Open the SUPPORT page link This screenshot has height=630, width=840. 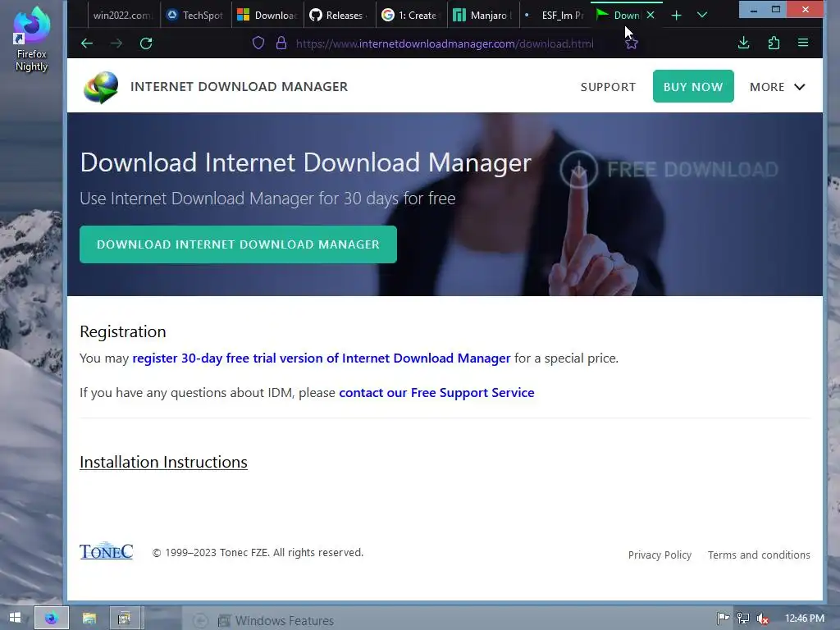(608, 87)
